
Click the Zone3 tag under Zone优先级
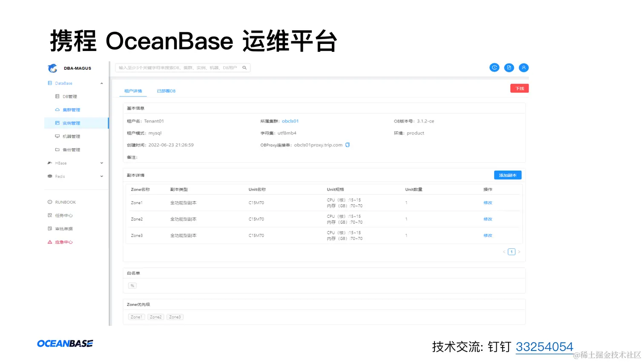coord(175,317)
